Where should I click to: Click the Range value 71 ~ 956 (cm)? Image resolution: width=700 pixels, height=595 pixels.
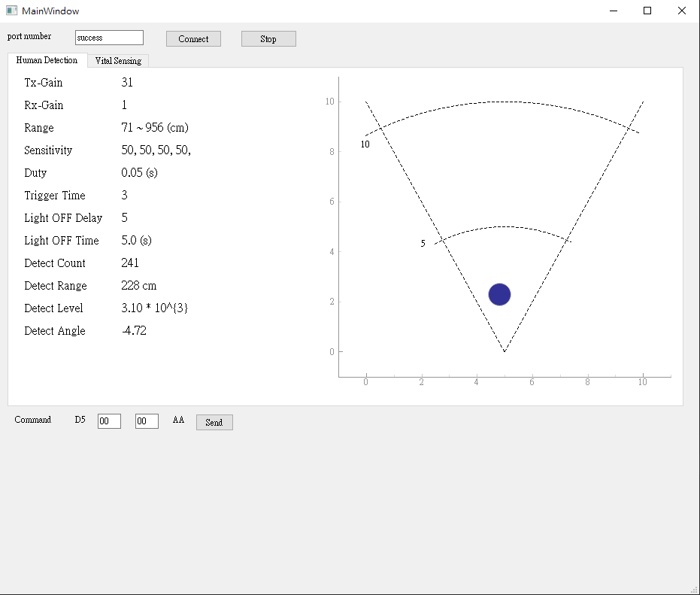[x=155, y=128]
